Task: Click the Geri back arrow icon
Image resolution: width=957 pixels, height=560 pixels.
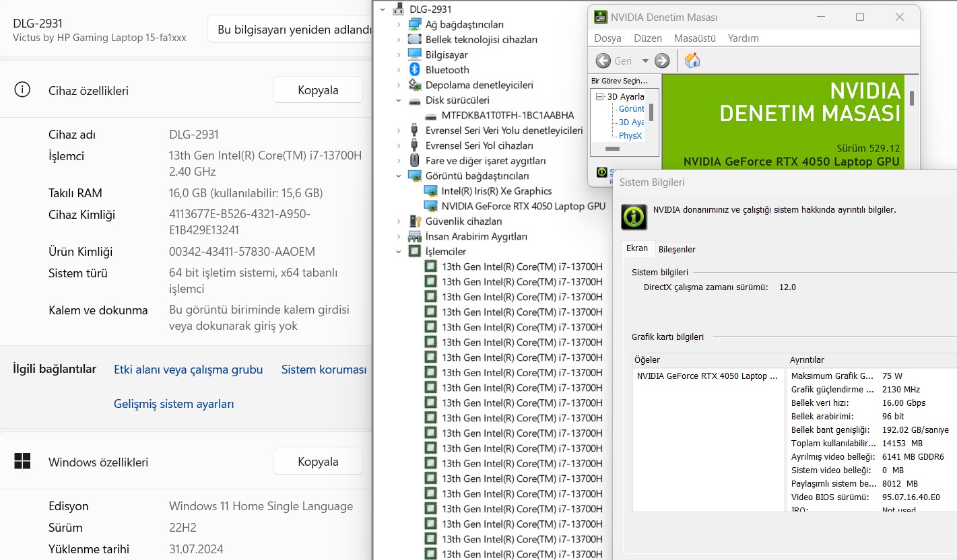Action: [x=603, y=61]
